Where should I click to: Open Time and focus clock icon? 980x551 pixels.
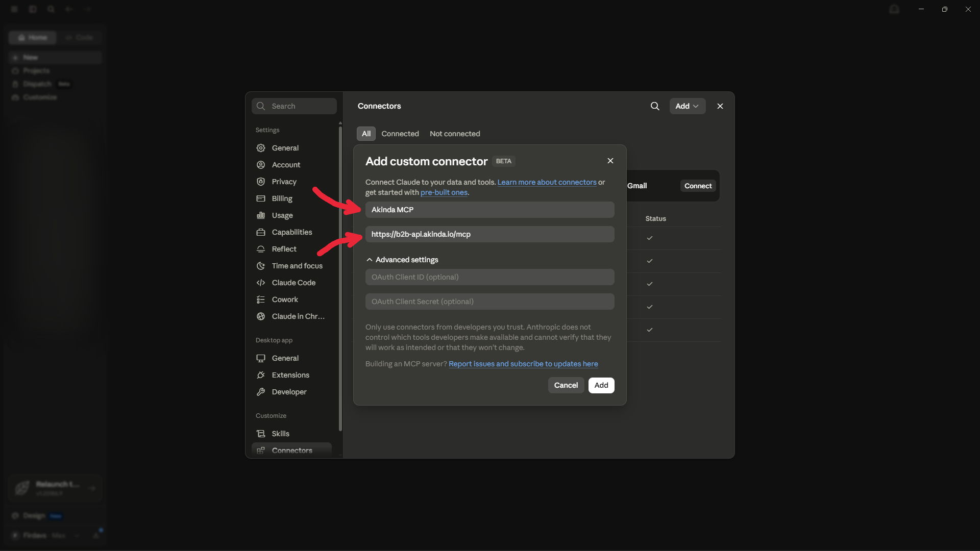coord(261,266)
